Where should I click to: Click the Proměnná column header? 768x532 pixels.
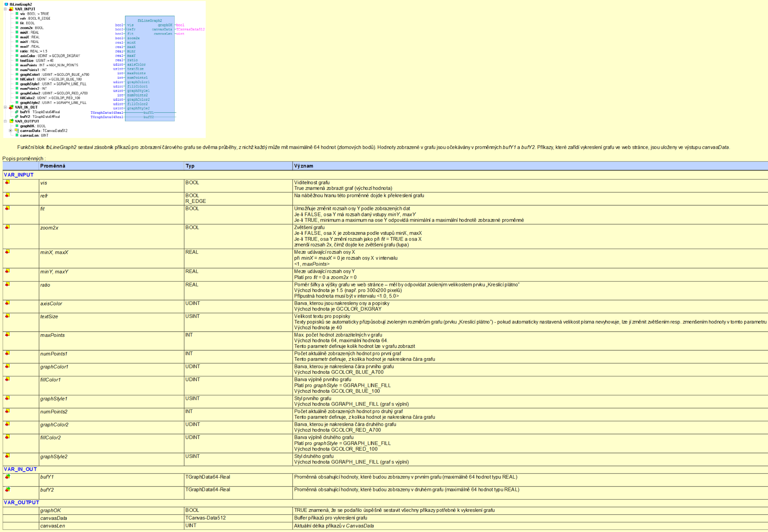pos(53,166)
